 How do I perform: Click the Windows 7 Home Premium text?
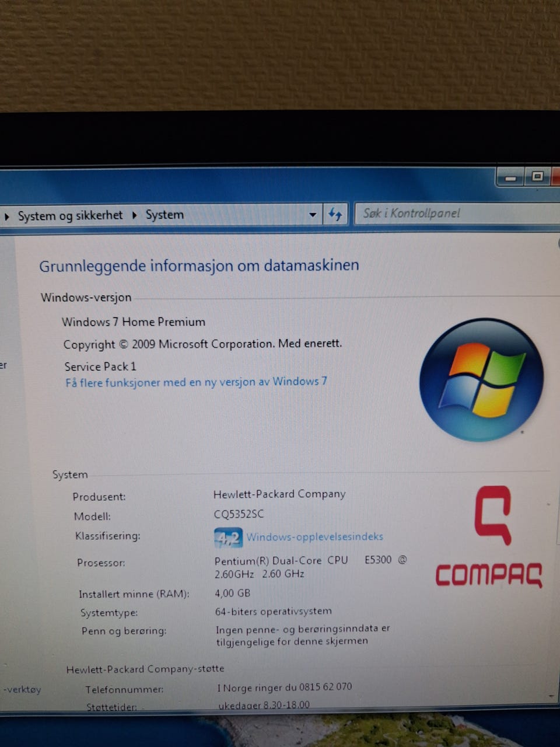click(134, 322)
